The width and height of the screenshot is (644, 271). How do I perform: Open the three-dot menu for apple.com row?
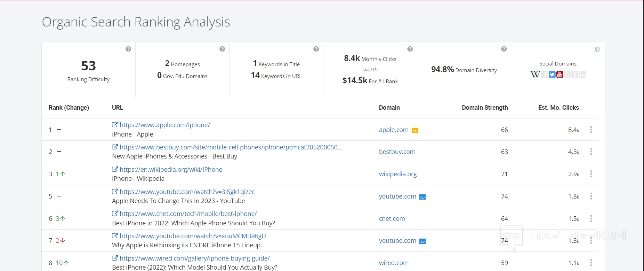tap(591, 130)
